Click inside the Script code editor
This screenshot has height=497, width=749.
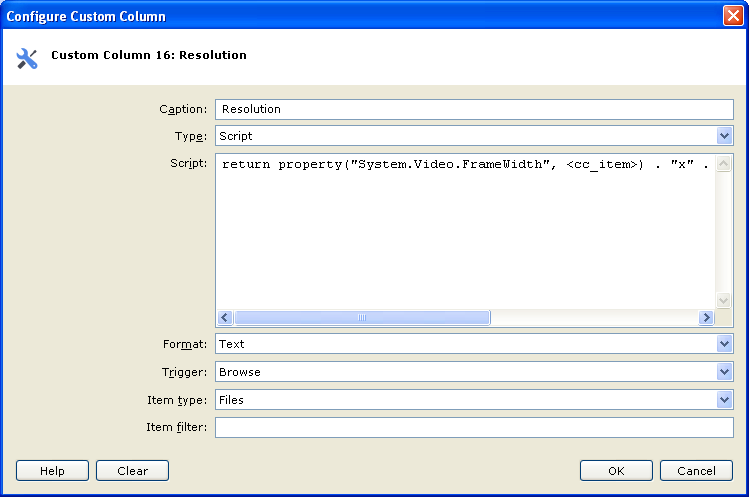click(465, 232)
